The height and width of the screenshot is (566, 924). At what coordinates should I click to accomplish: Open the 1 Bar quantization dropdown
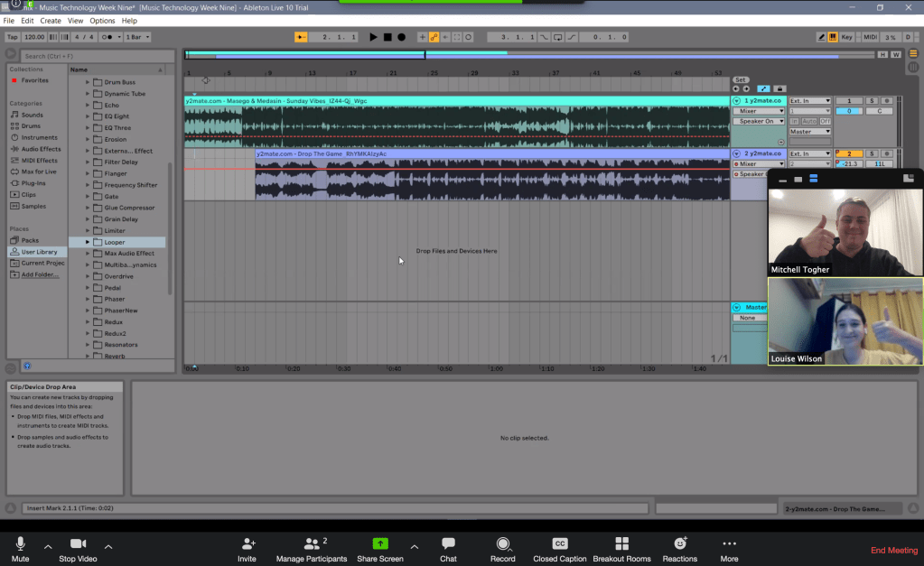coord(137,37)
